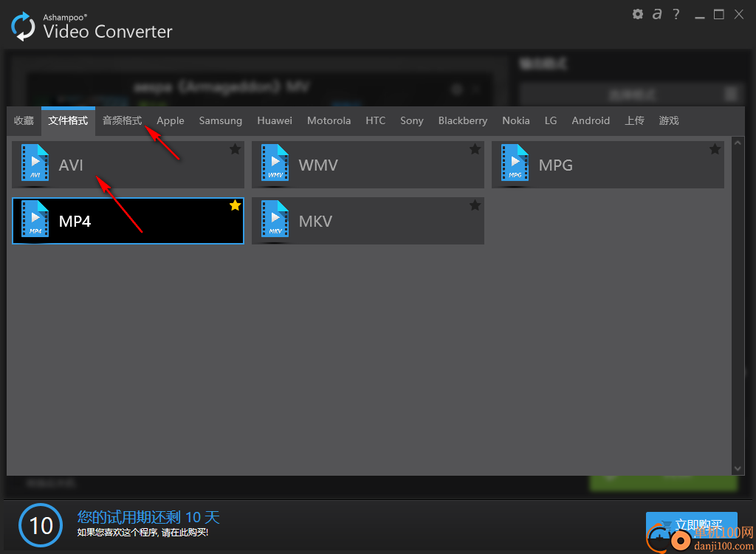Select the WMV format label

tap(318, 165)
